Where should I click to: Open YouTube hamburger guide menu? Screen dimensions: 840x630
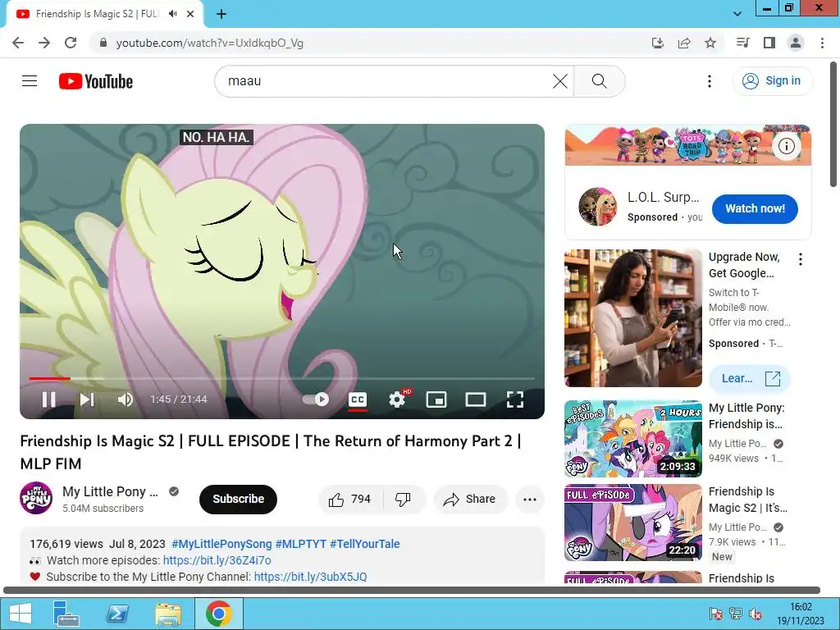(30, 81)
